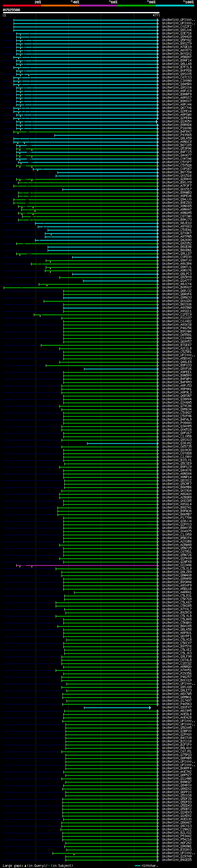Choose the UniRef100_Q8LK59 hit
Image resolution: width=197 pixels, height=868 pixels.
(177, 138)
